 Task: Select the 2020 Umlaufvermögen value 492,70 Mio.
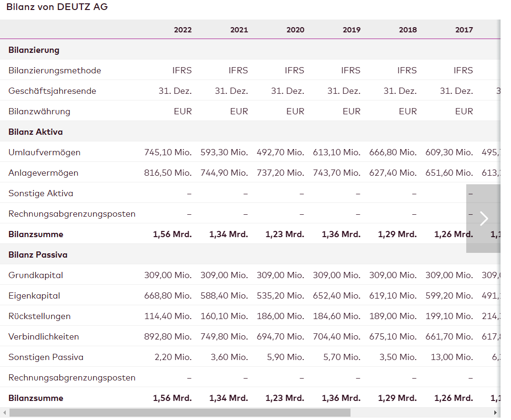pos(280,152)
